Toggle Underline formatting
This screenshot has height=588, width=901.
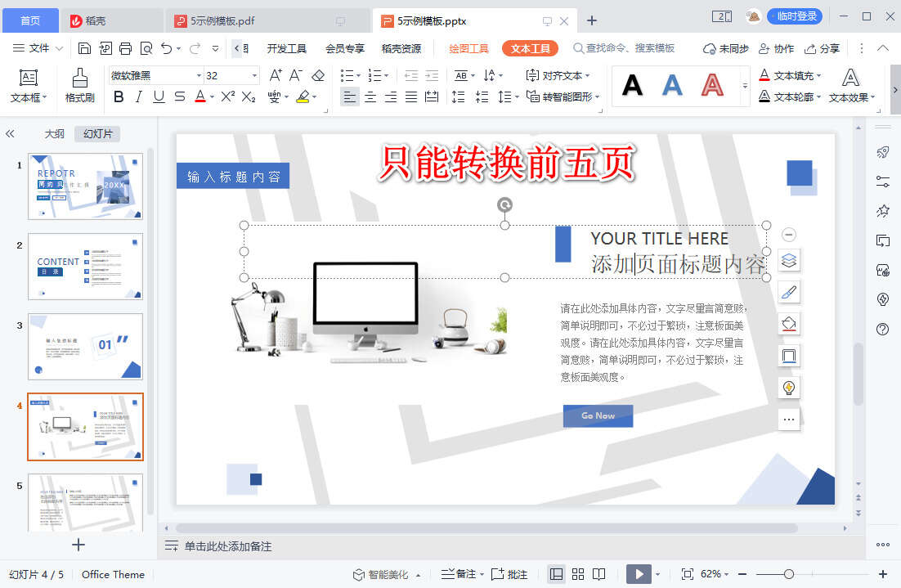pyautogui.click(x=159, y=97)
